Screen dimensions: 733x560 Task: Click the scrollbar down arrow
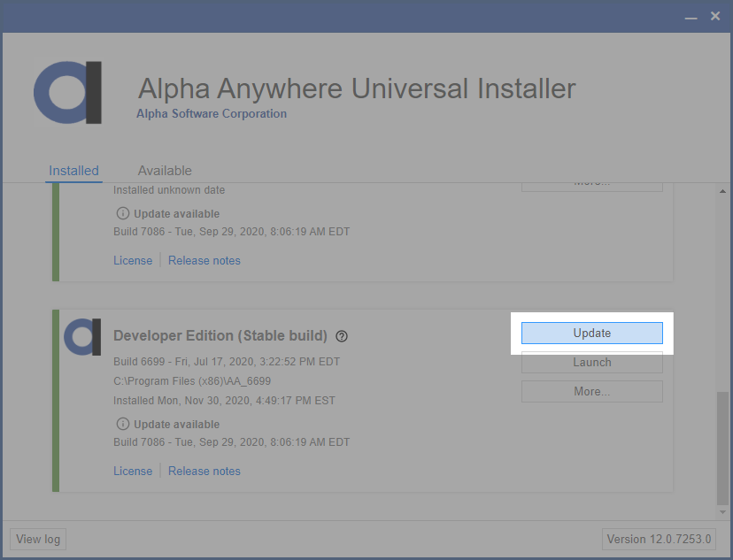722,512
